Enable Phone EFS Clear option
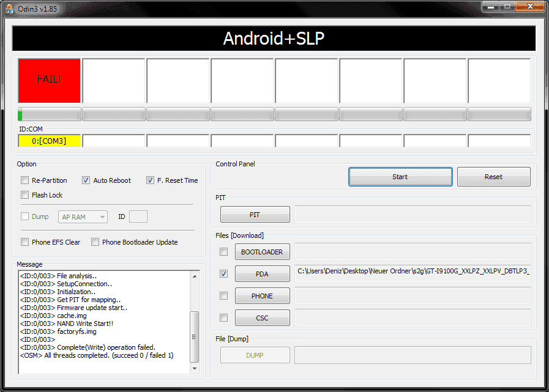 tap(24, 242)
